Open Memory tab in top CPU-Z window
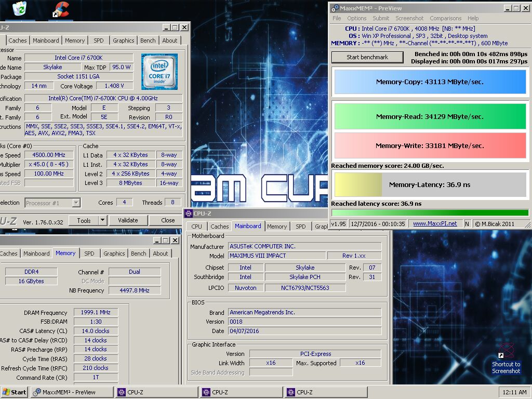This screenshot has height=399, width=532. 75,41
